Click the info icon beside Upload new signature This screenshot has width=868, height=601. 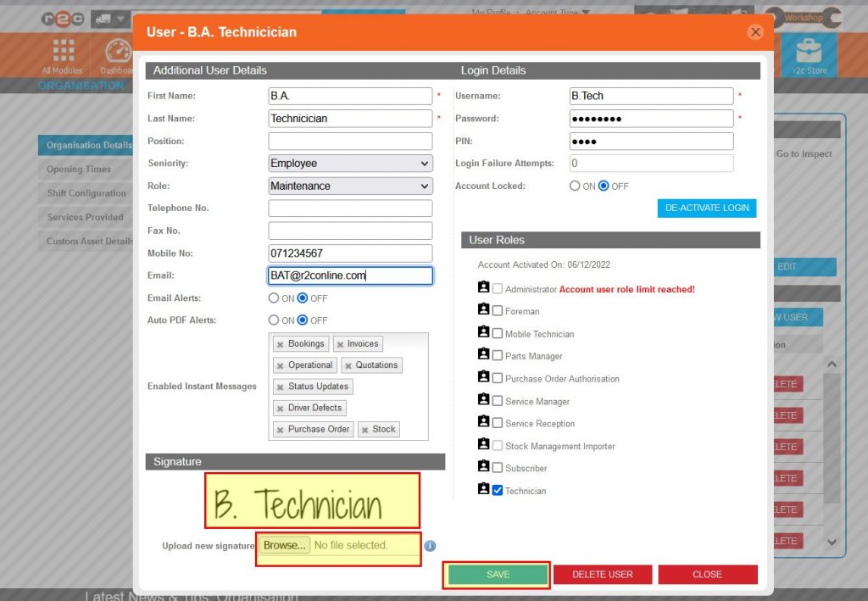430,547
